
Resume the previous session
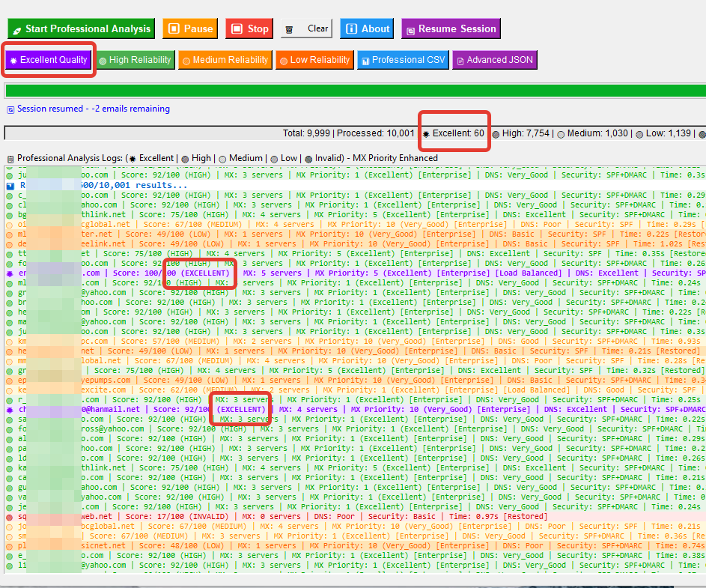click(x=450, y=29)
